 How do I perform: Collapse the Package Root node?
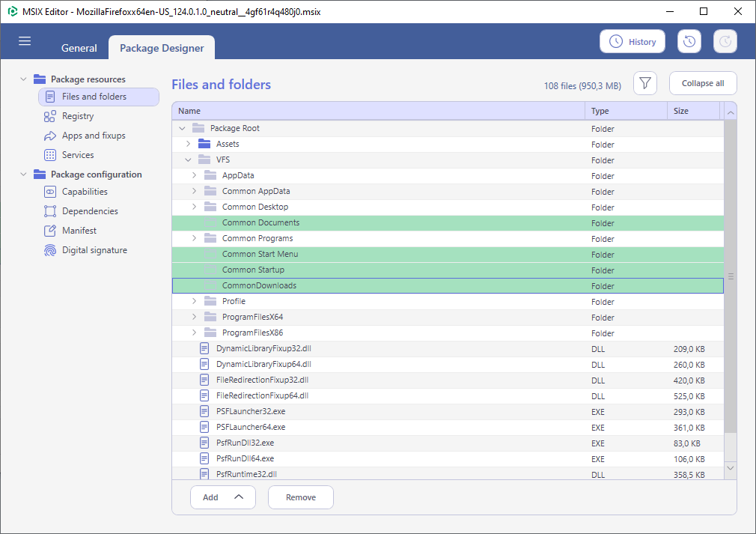[x=182, y=128]
